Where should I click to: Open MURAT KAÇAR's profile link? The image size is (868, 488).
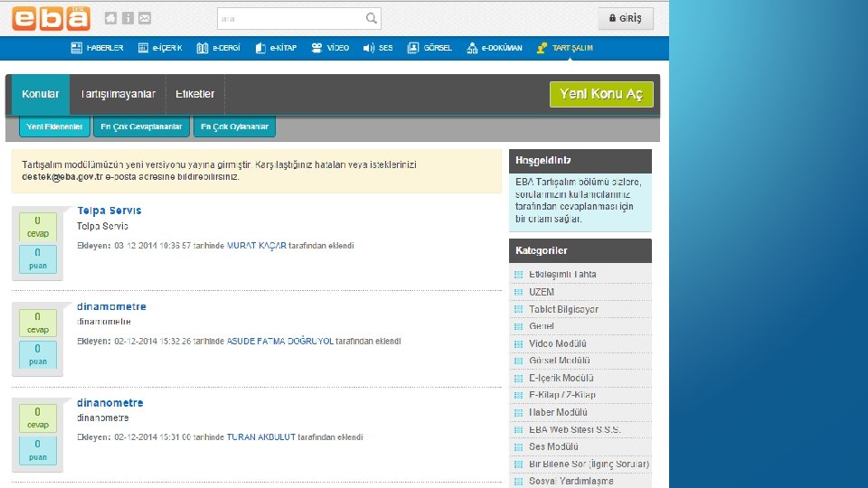[256, 246]
